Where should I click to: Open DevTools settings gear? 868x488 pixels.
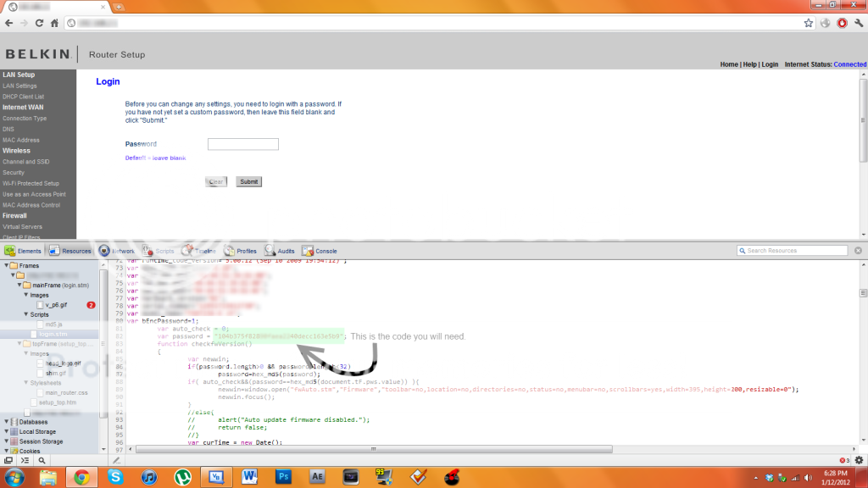coord(859,460)
